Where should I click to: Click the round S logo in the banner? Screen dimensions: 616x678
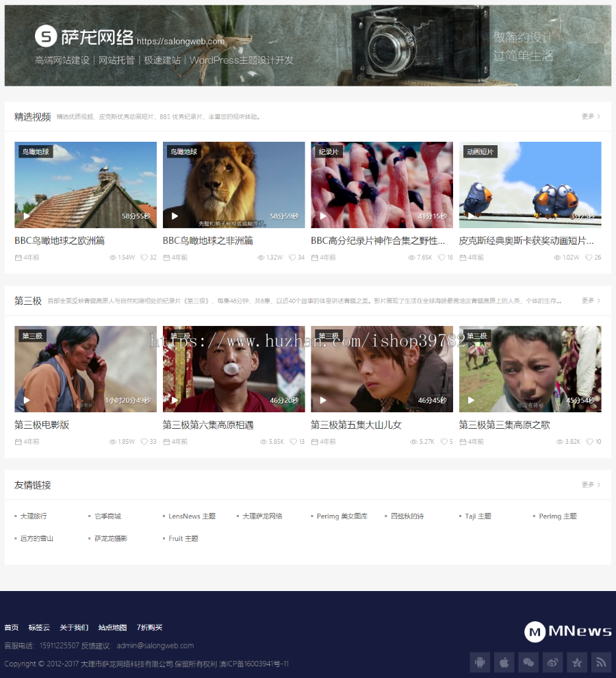tap(46, 36)
